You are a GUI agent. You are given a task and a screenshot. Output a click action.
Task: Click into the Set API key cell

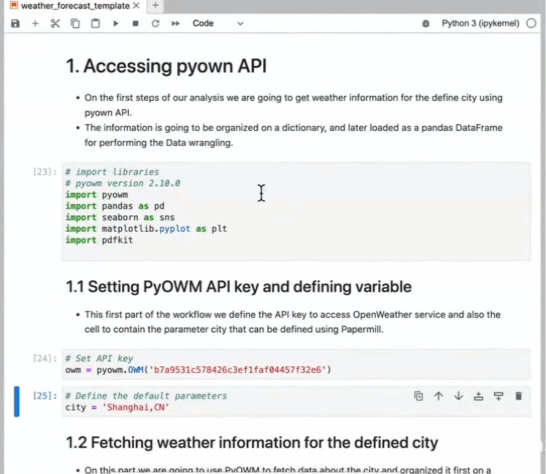(x=296, y=364)
